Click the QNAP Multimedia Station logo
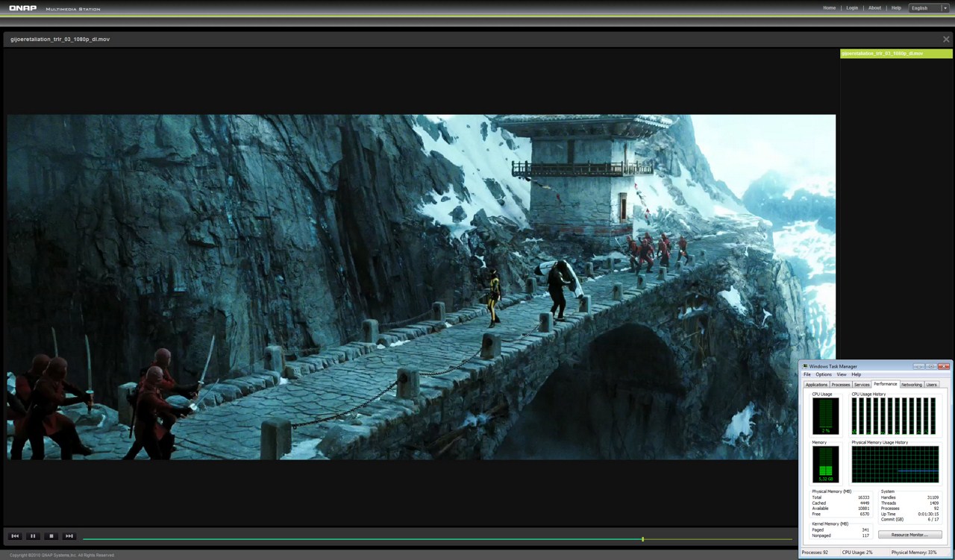The width and height of the screenshot is (955, 560). 55,8
